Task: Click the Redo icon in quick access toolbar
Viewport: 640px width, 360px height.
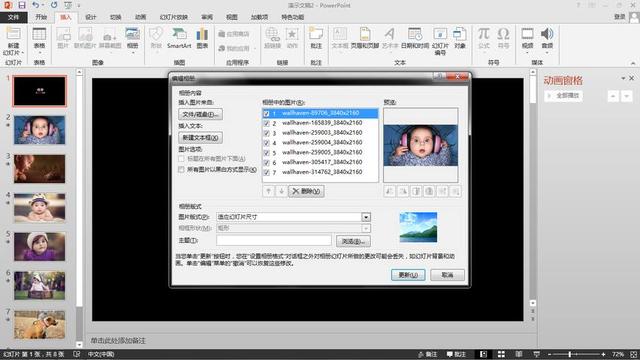Action: 54,5
